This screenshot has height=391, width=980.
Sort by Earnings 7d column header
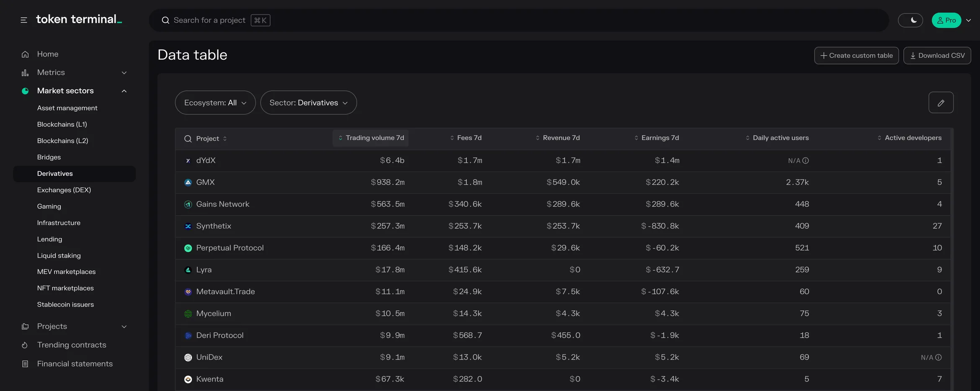pos(656,138)
